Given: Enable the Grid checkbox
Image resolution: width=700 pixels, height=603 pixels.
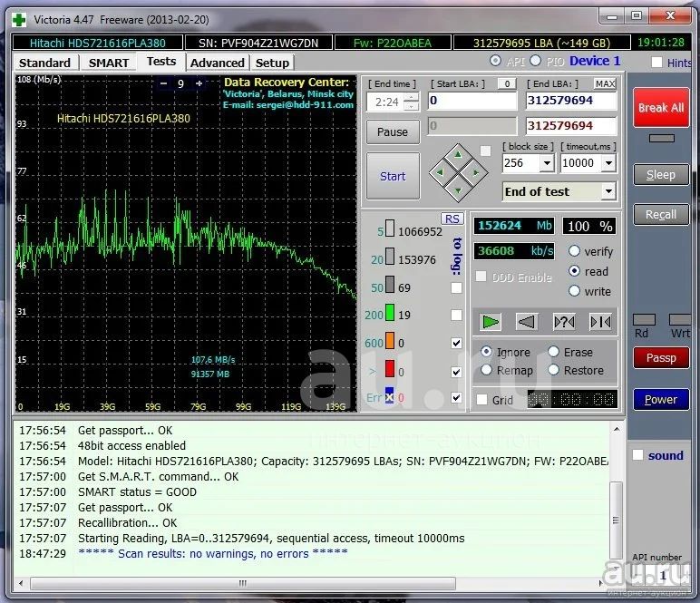Looking at the screenshot, I should click(x=481, y=400).
